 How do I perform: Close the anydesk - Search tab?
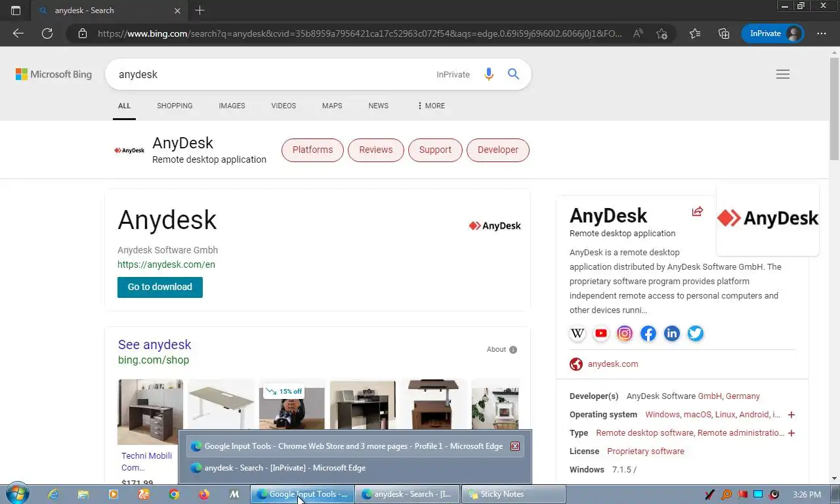click(177, 10)
